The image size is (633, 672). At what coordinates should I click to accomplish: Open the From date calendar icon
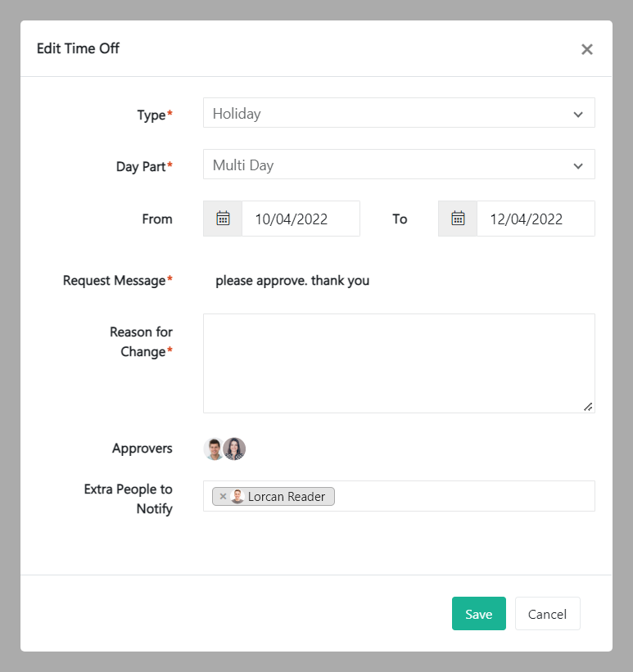[x=223, y=219]
